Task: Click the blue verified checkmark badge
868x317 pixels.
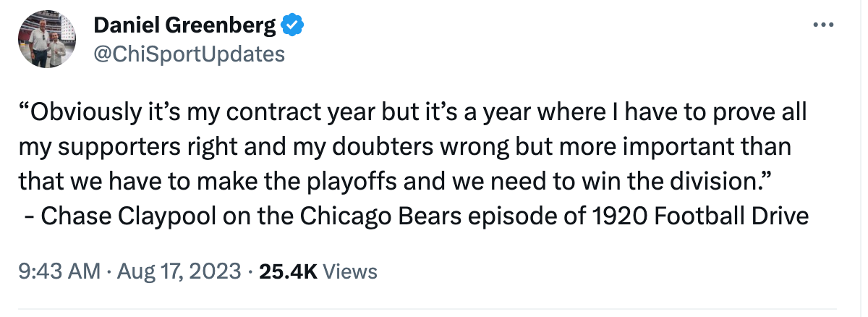Action: tap(292, 26)
